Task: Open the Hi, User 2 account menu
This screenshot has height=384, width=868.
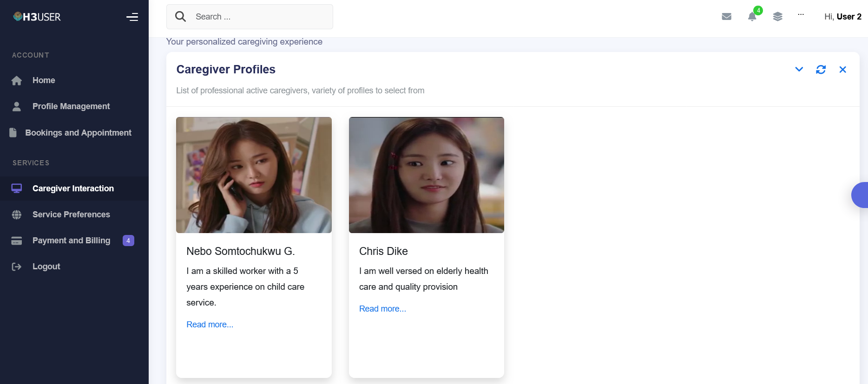Action: (842, 17)
